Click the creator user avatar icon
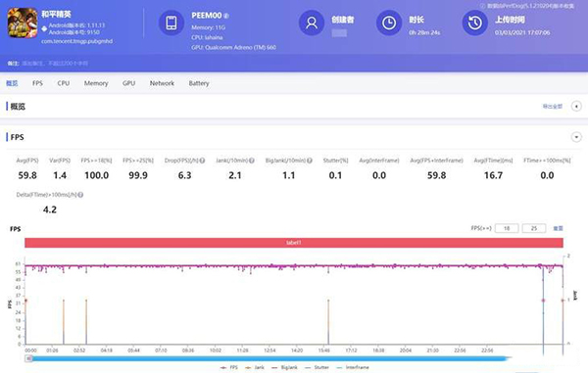This screenshot has width=588, height=373. [312, 23]
